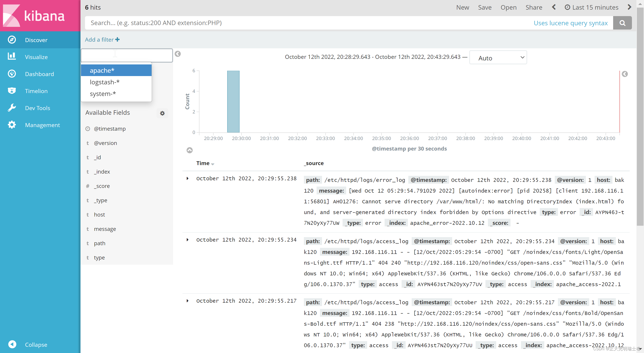Open Available Fields settings gear

162,113
